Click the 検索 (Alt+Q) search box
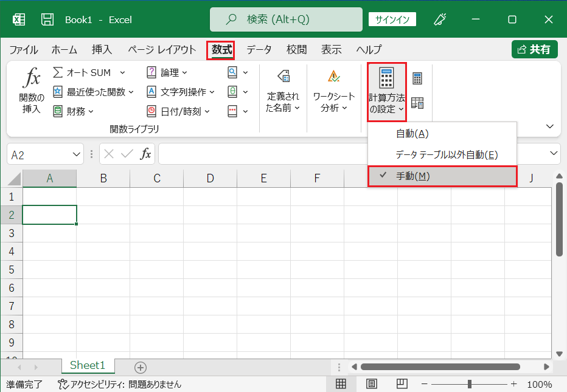The height and width of the screenshot is (392, 567). pyautogui.click(x=285, y=19)
